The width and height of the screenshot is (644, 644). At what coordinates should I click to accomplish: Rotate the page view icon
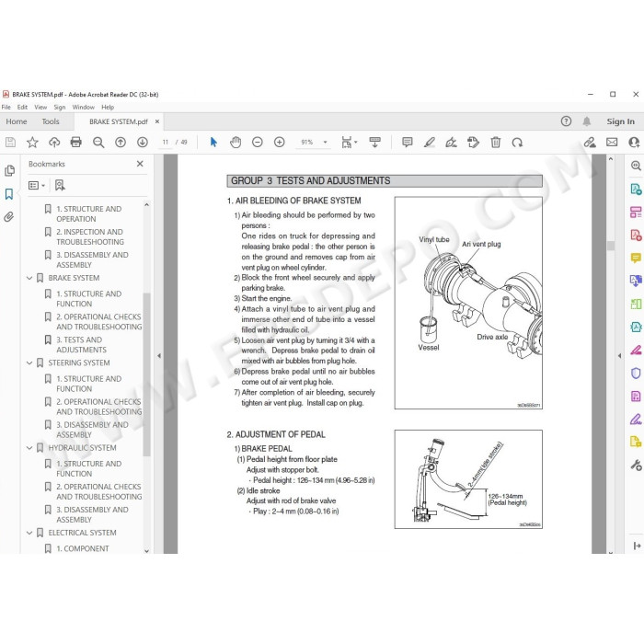(517, 143)
